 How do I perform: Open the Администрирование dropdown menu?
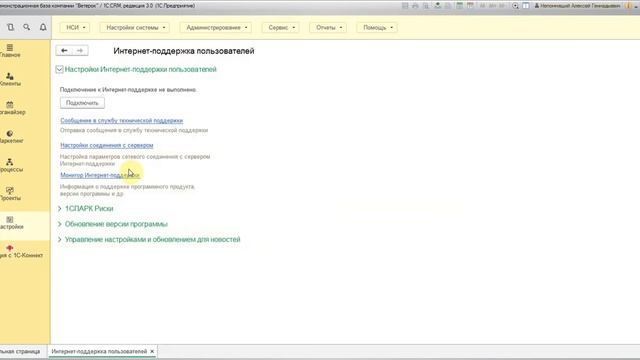pyautogui.click(x=216, y=27)
